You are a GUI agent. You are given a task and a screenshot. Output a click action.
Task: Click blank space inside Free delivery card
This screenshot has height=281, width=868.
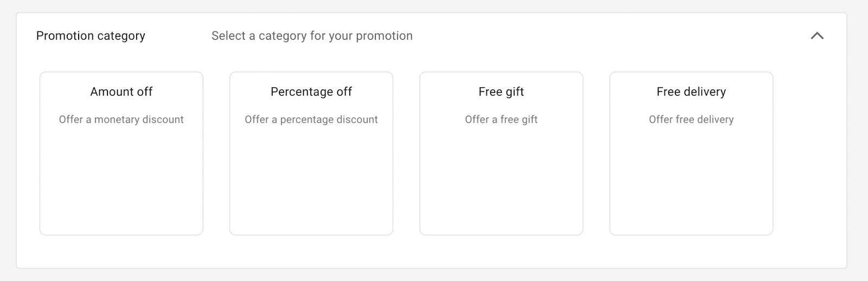coord(691,184)
